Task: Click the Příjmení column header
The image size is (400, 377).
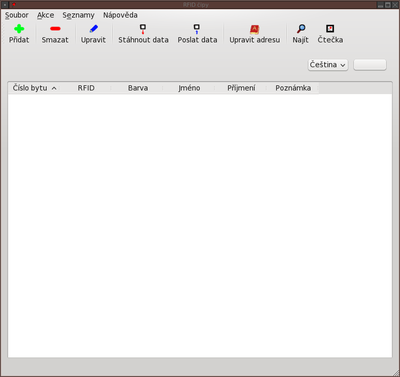Action: (x=241, y=88)
